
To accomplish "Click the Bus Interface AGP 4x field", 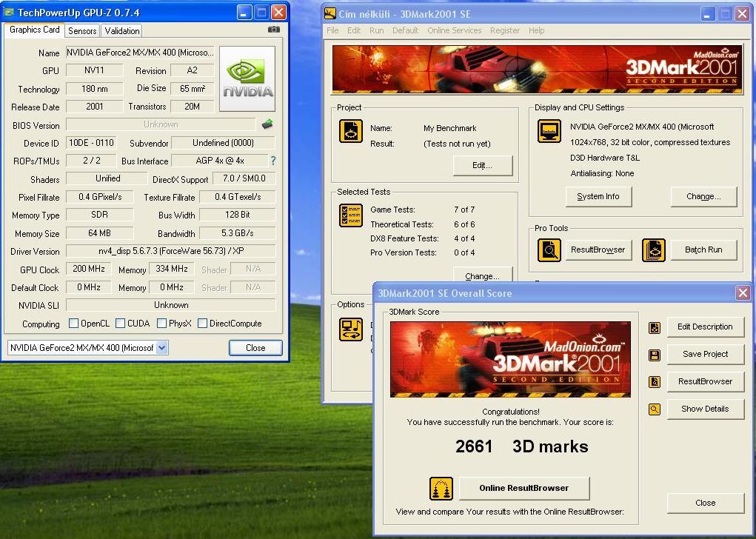I will point(220,161).
